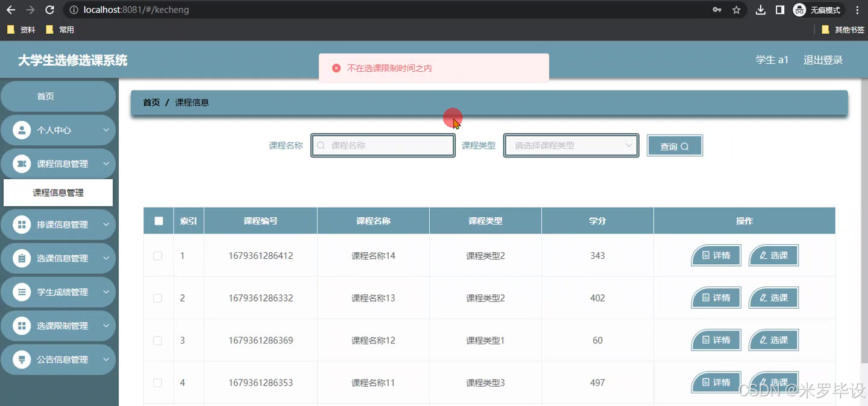Click 课程类型3 cell in row 4
The image size is (868, 406).
click(485, 382)
